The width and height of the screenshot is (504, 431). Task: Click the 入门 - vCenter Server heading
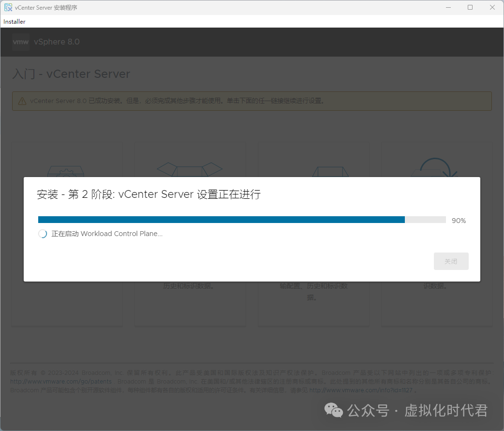(71, 74)
